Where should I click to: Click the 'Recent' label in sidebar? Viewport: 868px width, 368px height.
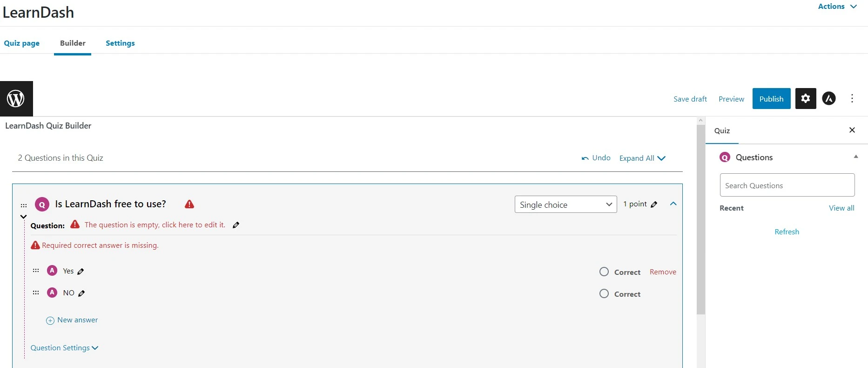pos(732,208)
